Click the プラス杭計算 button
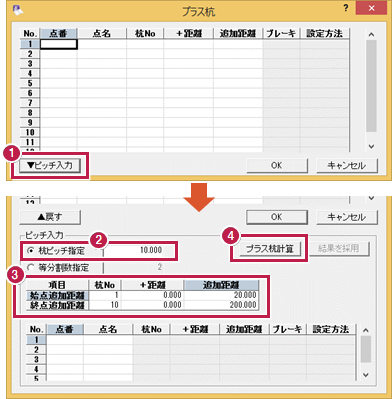392x399 pixels. (269, 249)
